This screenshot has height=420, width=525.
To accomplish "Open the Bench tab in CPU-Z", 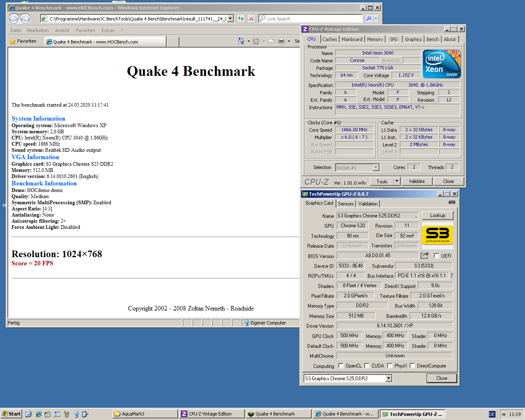I will (432, 39).
